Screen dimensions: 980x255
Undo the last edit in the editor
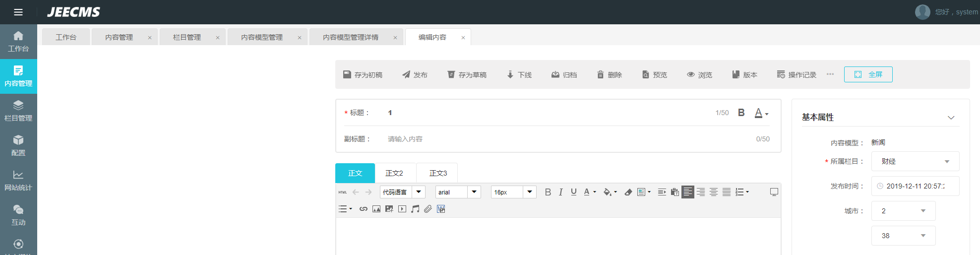click(x=356, y=192)
